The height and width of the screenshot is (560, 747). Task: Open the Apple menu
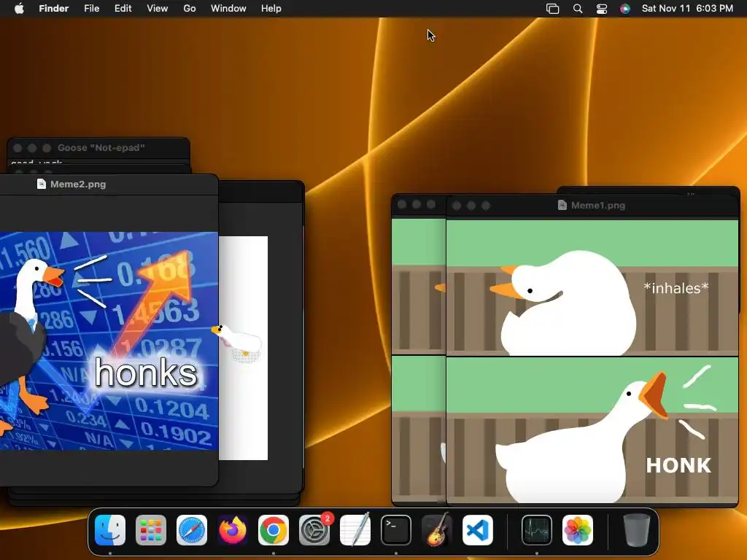19,8
